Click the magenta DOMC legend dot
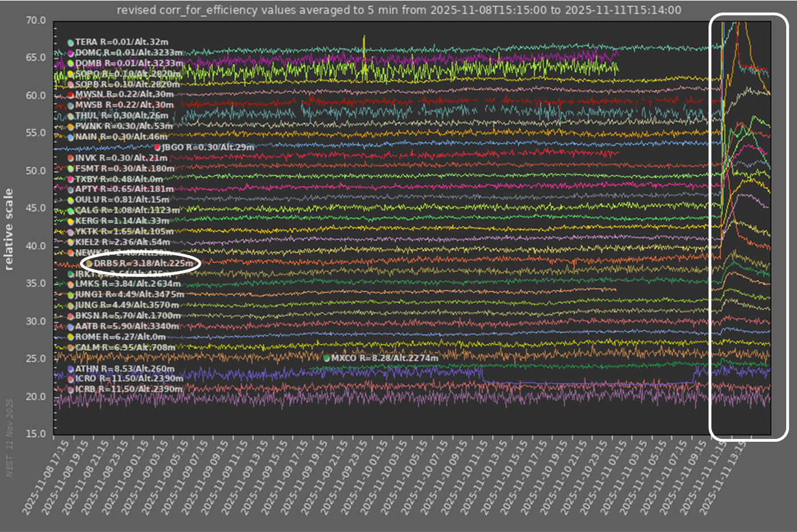Image resolution: width=797 pixels, height=532 pixels. pos(70,53)
